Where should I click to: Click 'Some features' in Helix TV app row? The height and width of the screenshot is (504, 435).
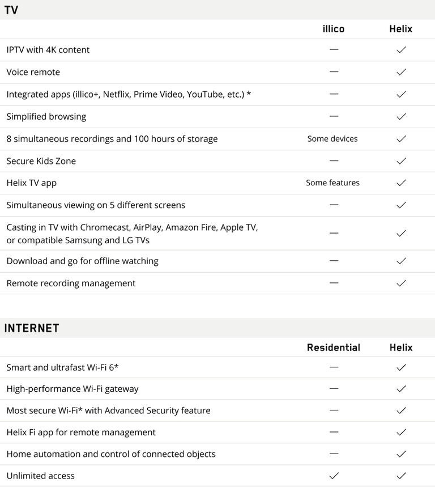tap(332, 183)
